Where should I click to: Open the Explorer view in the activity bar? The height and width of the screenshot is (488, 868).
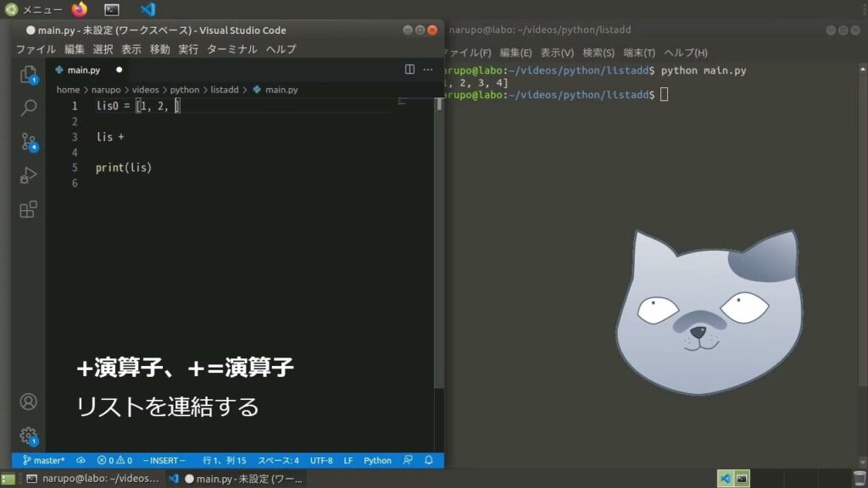(28, 75)
